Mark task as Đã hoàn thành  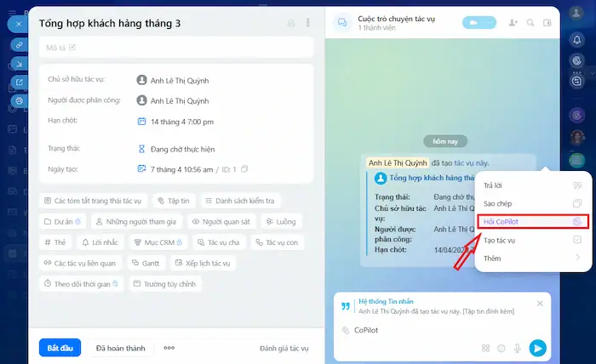121,348
